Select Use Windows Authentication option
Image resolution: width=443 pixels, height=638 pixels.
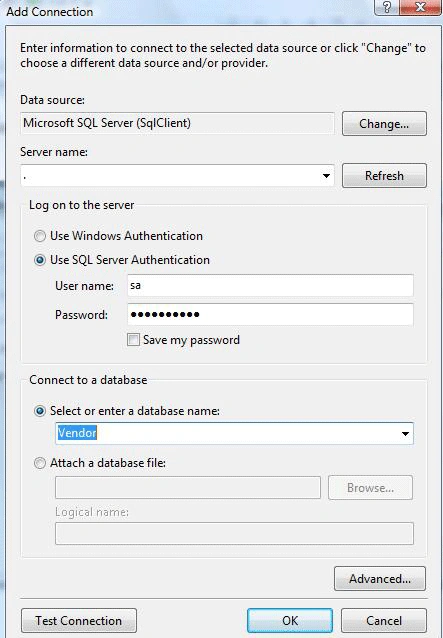coord(39,236)
